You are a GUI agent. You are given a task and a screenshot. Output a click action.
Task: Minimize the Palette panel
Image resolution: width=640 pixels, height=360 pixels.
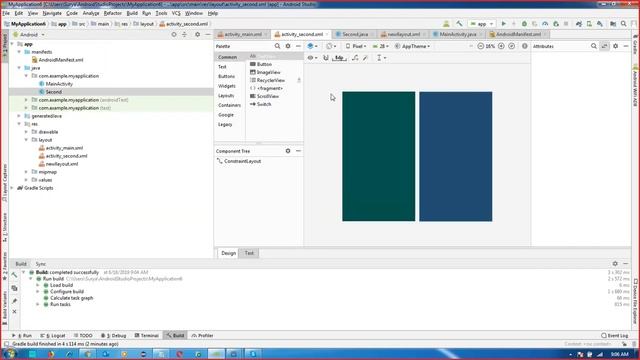pos(298,46)
